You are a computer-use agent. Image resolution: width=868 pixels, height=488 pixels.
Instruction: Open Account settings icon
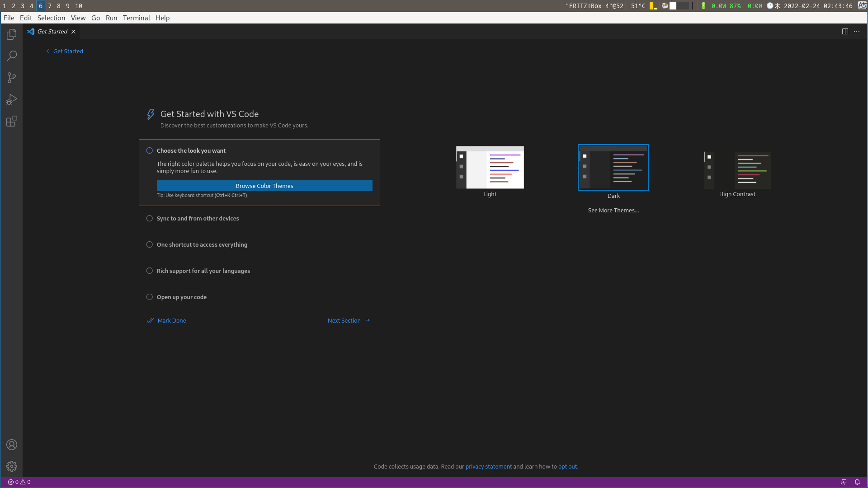coord(11,445)
